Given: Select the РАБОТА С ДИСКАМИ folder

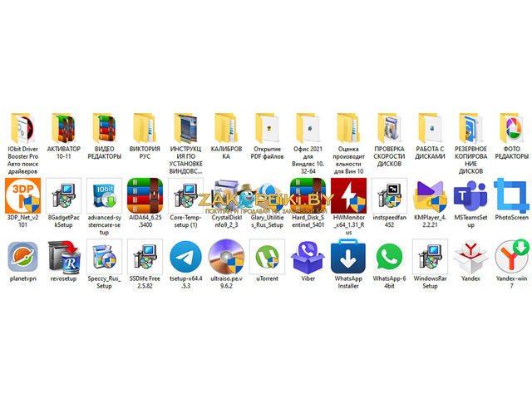Looking at the screenshot, I should click(430, 127).
